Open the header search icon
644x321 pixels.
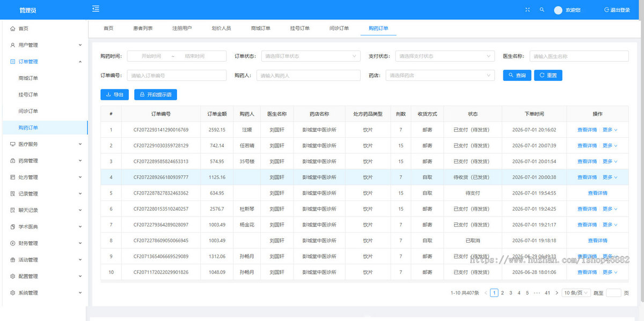tap(542, 10)
